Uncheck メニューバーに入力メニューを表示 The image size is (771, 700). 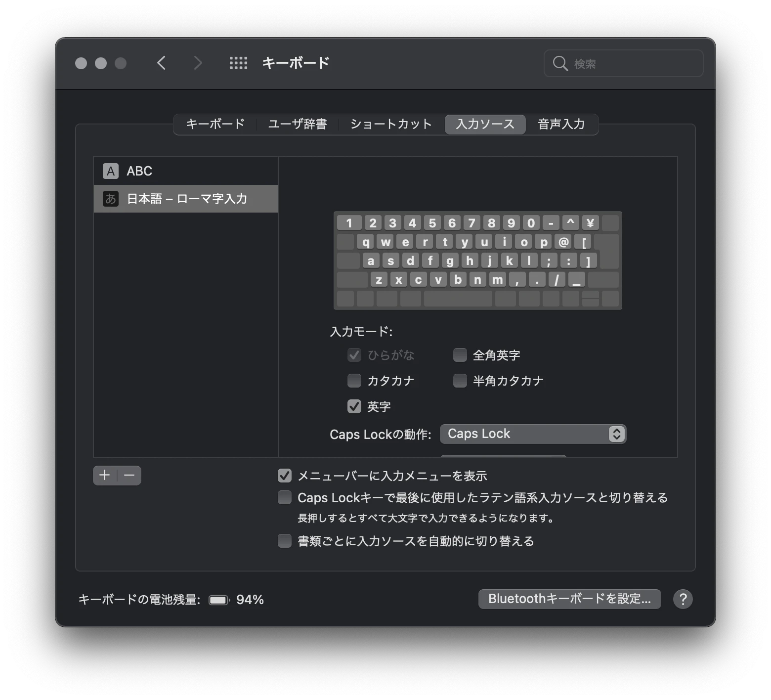pos(285,476)
